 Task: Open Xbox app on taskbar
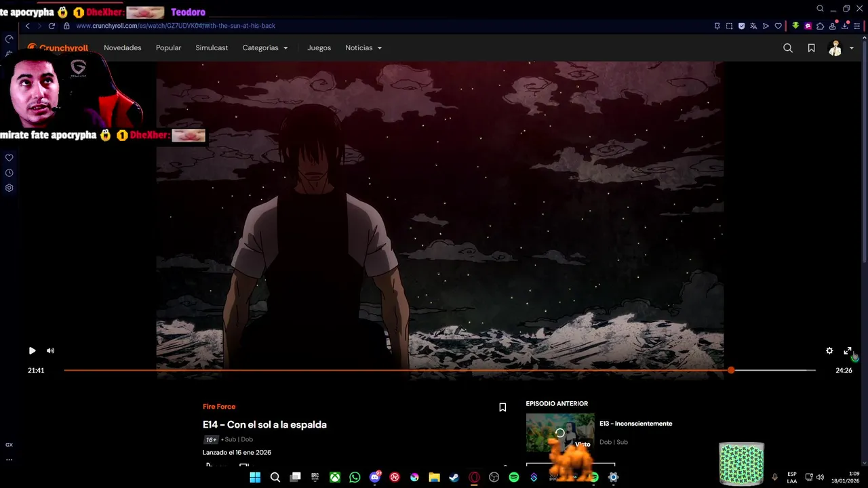pos(335,477)
